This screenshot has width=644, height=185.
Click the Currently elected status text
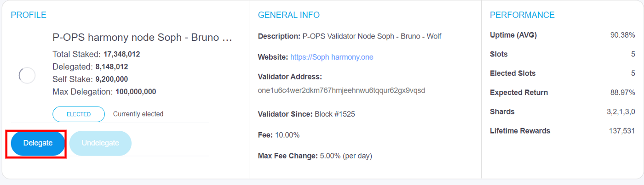click(138, 114)
